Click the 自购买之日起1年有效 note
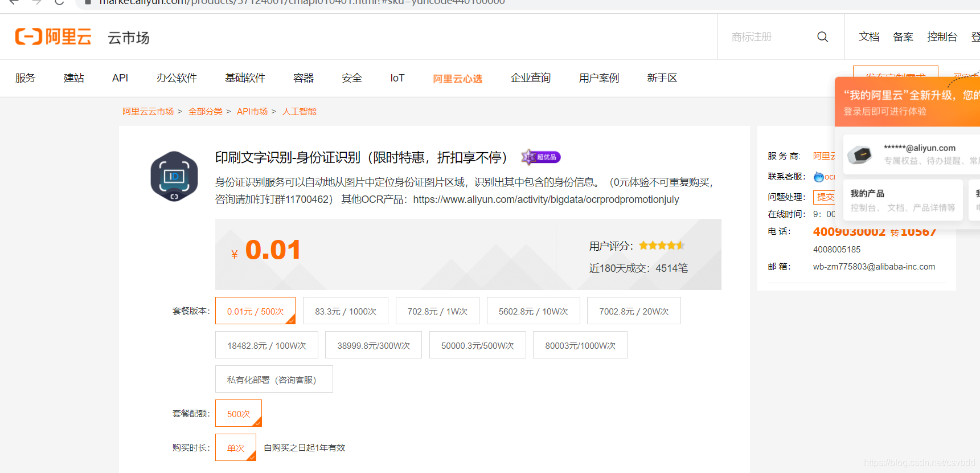 [x=305, y=448]
